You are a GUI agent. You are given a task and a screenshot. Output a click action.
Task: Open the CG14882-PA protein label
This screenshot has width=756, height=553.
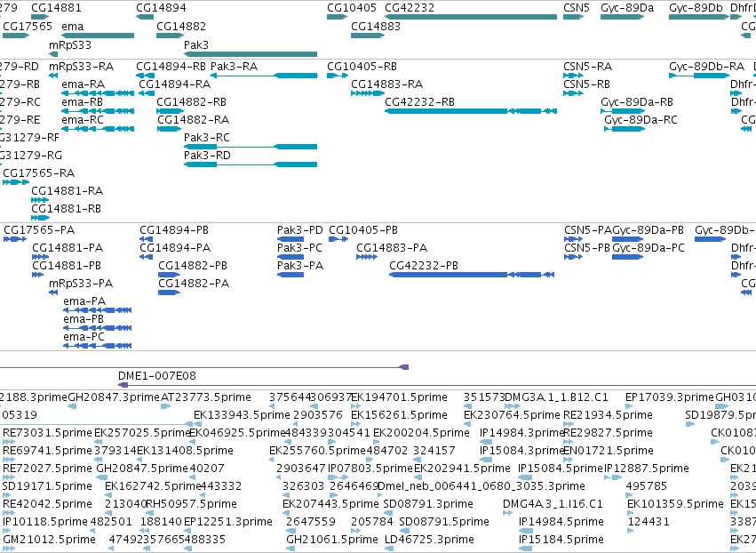tap(194, 284)
